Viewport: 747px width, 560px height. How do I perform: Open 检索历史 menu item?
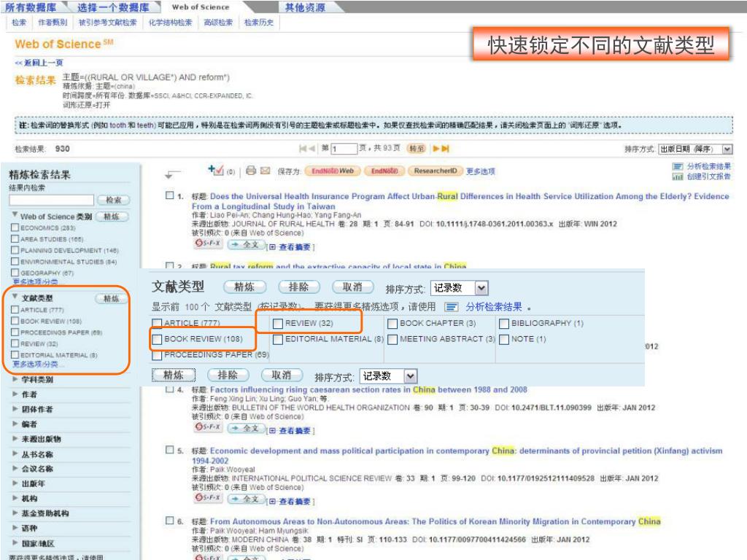(259, 23)
